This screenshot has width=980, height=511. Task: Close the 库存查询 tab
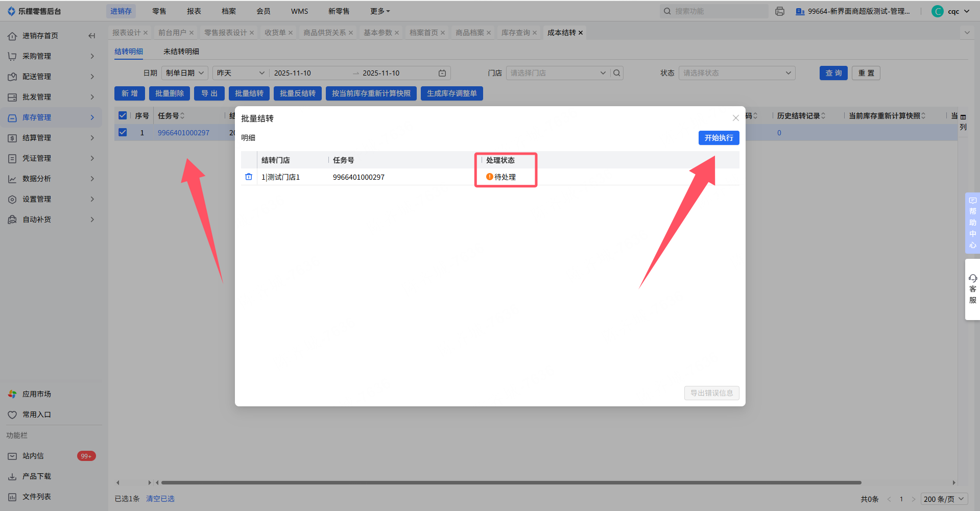point(535,33)
